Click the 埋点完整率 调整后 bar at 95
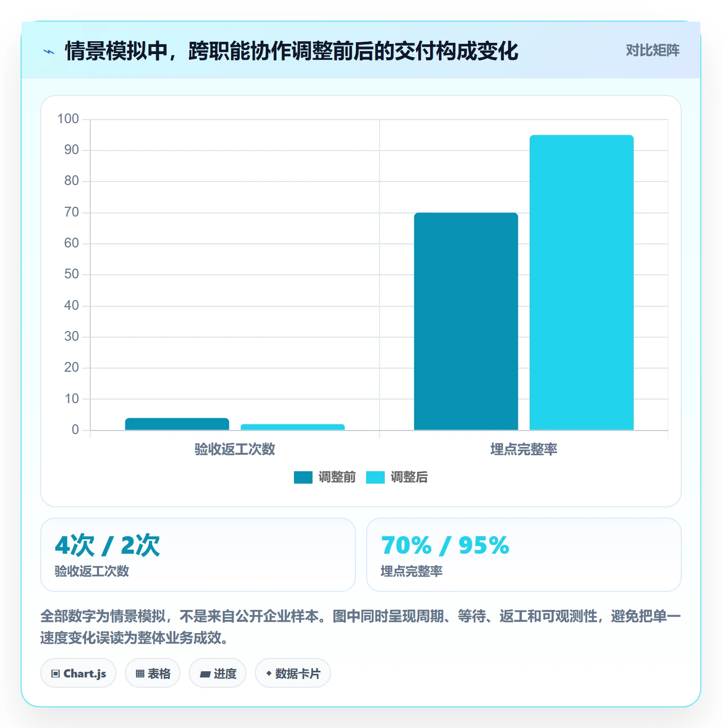722x728 pixels. [x=581, y=283]
